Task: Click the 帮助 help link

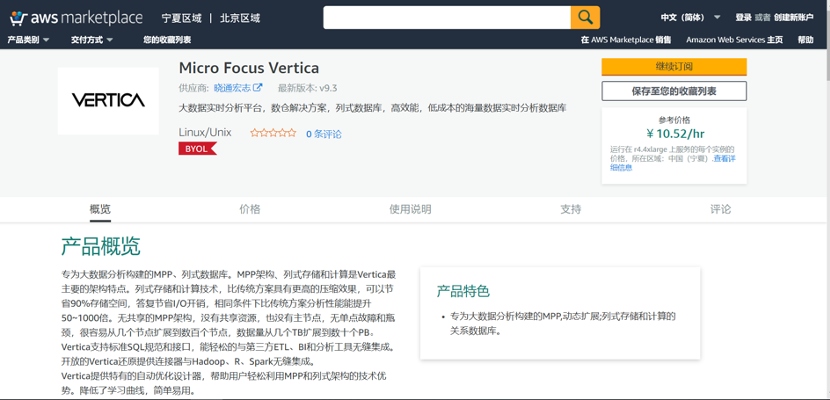Action: [806, 40]
